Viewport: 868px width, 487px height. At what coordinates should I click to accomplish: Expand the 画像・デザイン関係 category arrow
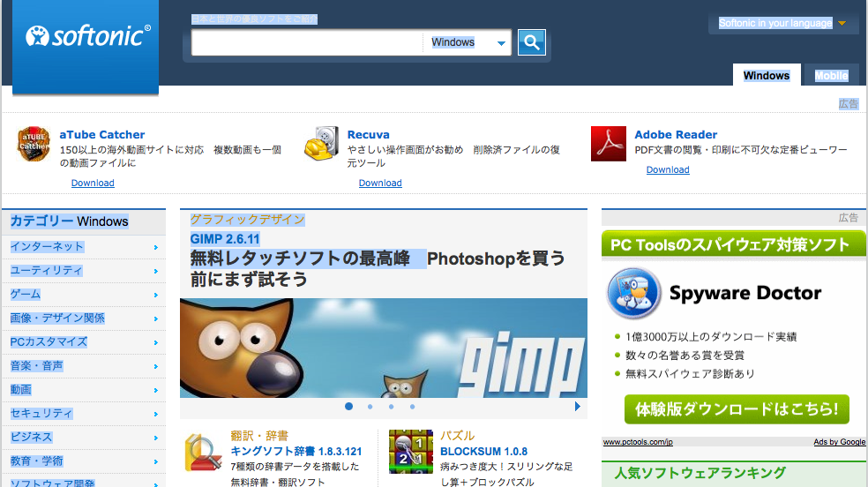tap(156, 318)
